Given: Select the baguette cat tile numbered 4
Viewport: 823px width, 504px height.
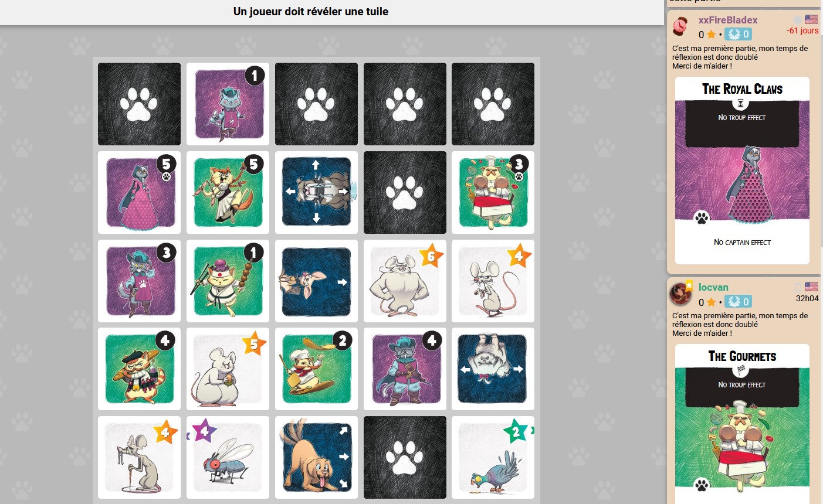Looking at the screenshot, I should click(x=139, y=369).
